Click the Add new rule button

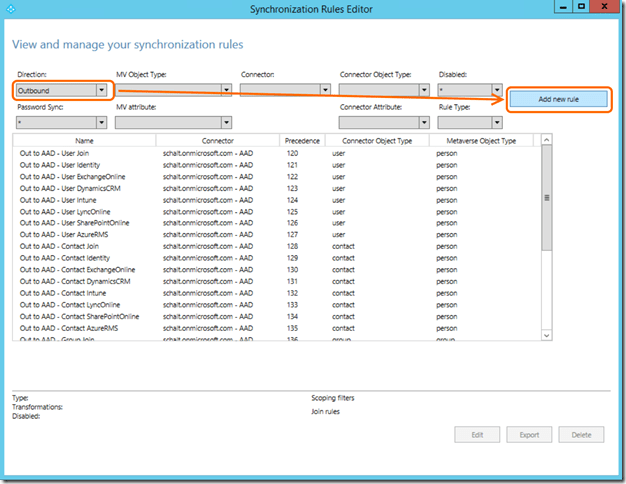pos(557,99)
